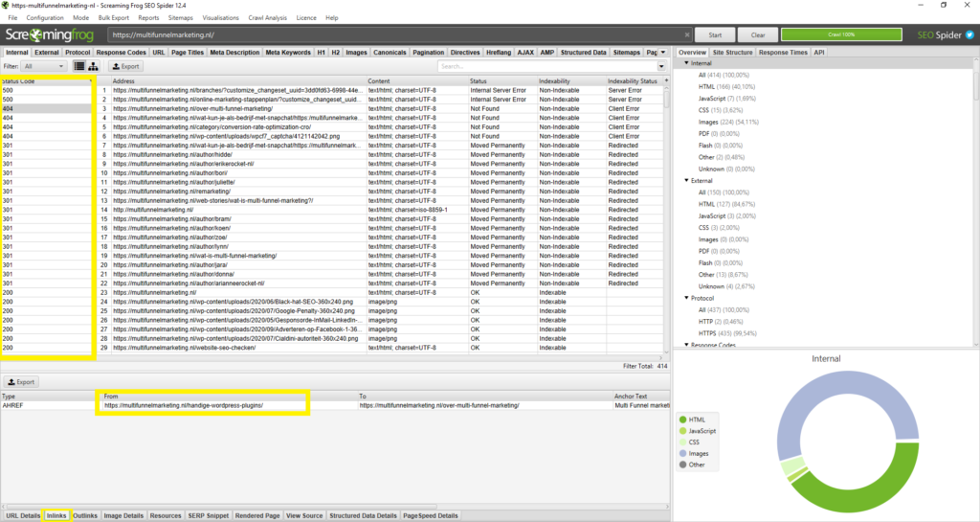Show more tabs dropdown arrow
Image resolution: width=980 pixels, height=522 pixels.
coord(663,53)
